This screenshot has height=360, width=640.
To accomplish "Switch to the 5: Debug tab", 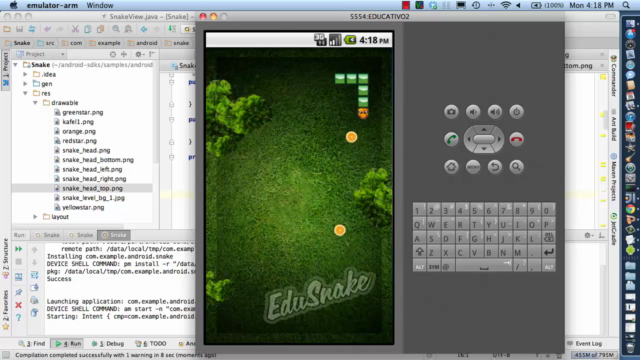I will [x=108, y=344].
